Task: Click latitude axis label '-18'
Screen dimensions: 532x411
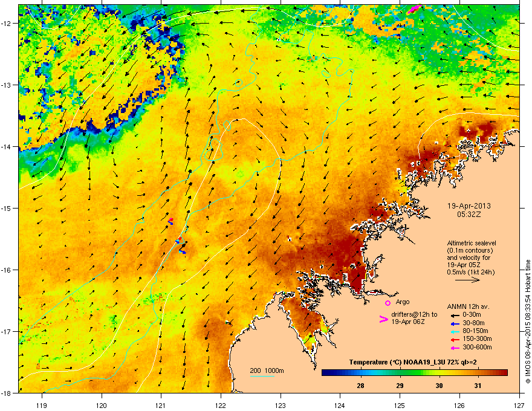Action: (5, 393)
